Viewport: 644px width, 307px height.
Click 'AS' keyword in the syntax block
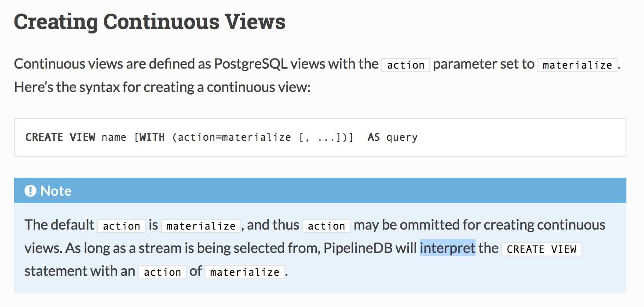[x=373, y=137]
